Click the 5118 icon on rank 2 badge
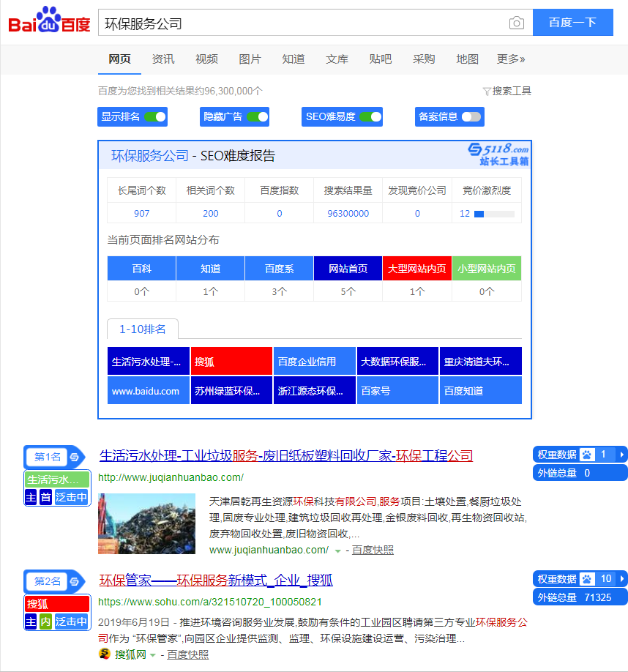 (75, 581)
